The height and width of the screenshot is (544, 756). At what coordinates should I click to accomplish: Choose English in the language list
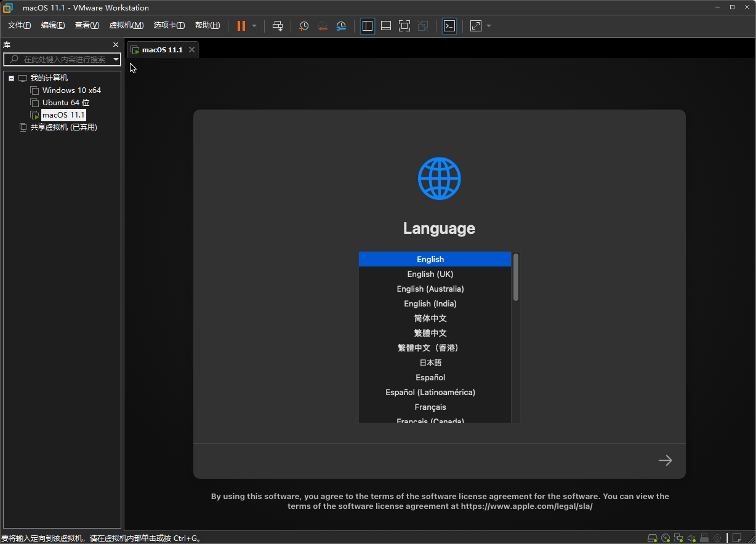[435, 259]
